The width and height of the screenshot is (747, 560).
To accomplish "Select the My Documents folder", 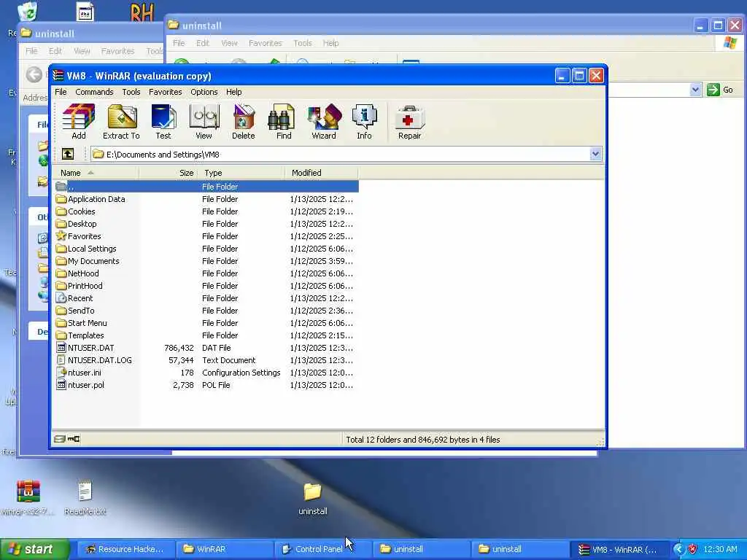I will [88, 261].
